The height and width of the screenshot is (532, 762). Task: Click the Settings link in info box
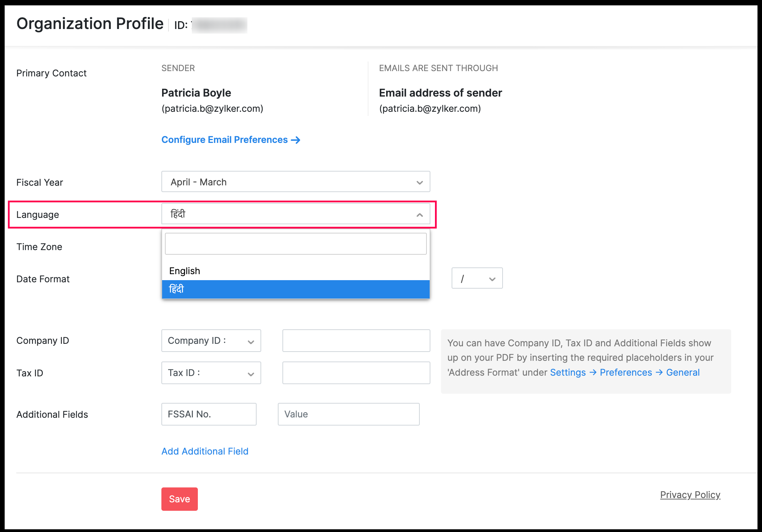[x=568, y=372]
